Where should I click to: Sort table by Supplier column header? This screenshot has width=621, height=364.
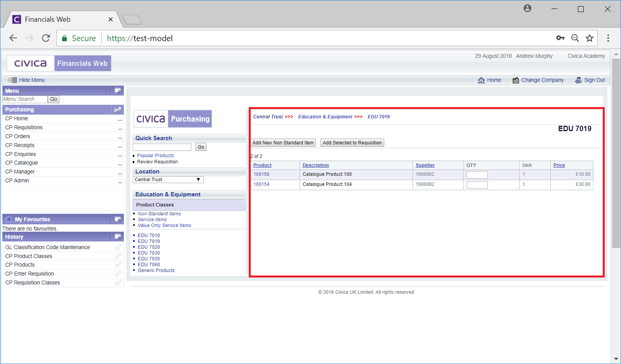pos(425,165)
